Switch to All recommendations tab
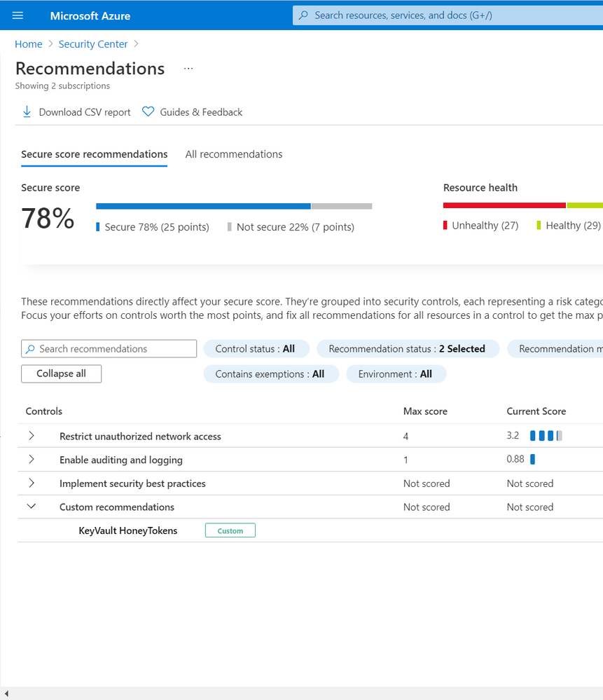 234,154
